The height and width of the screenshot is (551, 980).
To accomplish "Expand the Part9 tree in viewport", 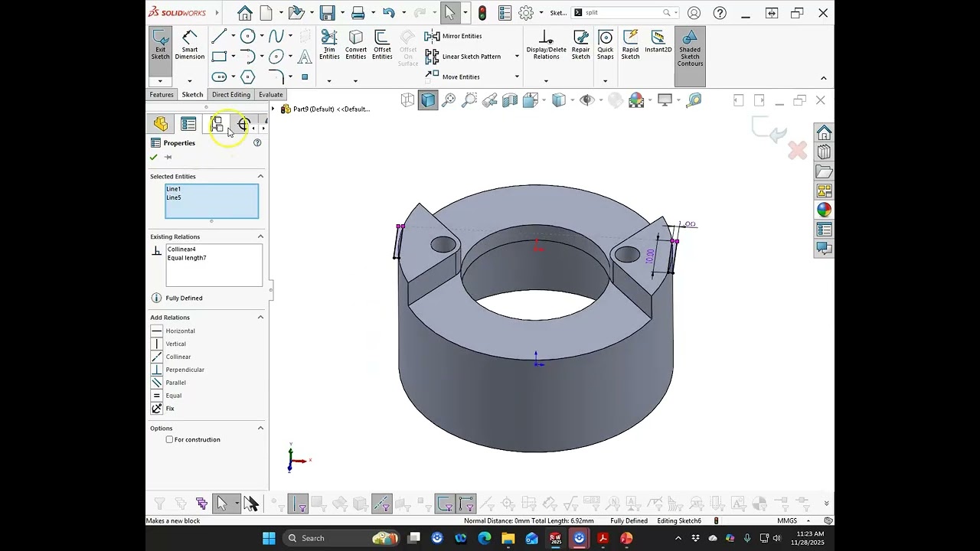I will coord(273,109).
